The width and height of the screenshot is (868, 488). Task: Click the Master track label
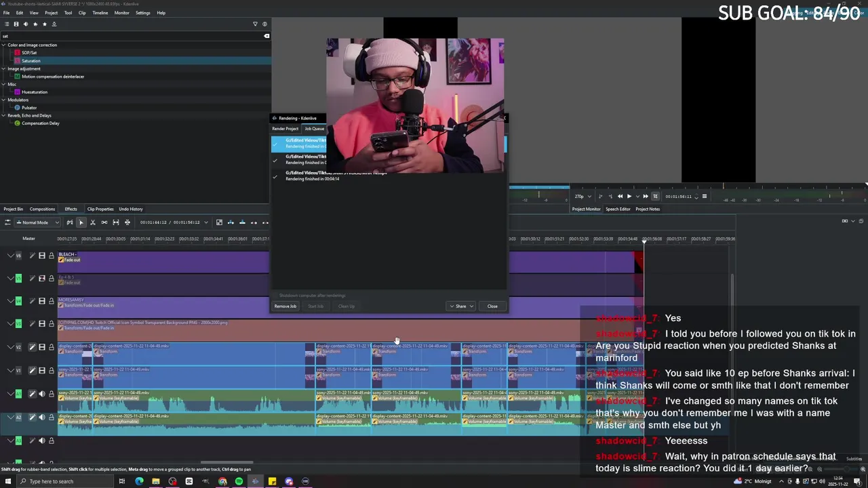28,239
